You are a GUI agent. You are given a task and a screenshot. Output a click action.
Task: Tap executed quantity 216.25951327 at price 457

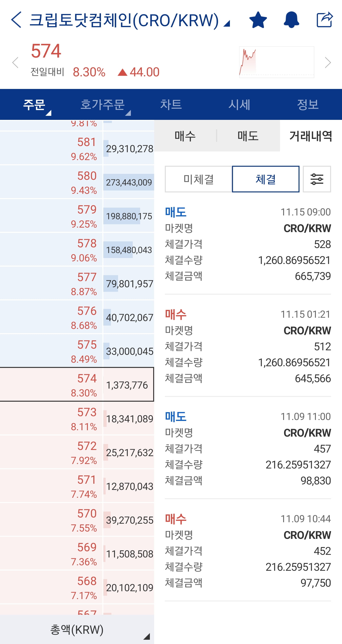coord(298,464)
